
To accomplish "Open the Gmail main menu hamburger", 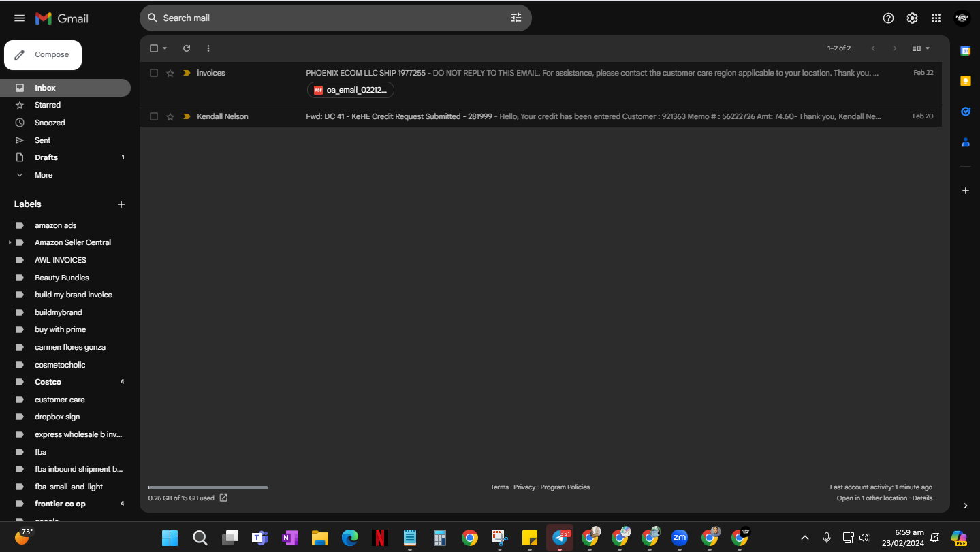I will (19, 18).
